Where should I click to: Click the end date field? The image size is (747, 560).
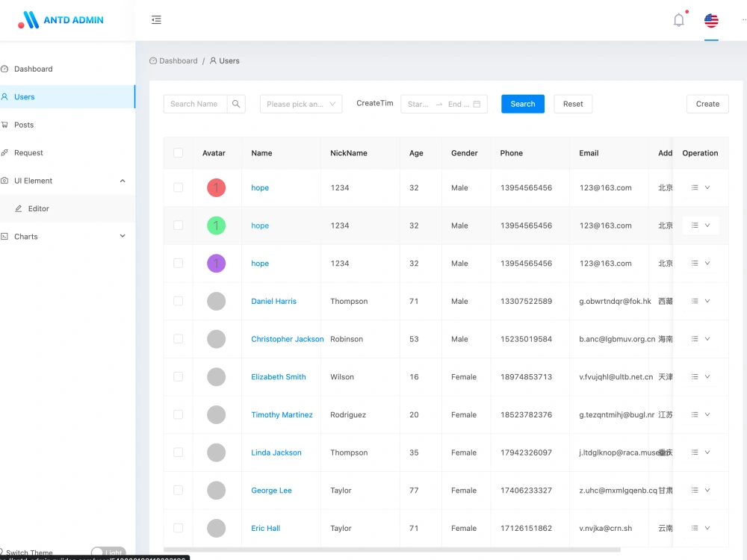(x=459, y=104)
